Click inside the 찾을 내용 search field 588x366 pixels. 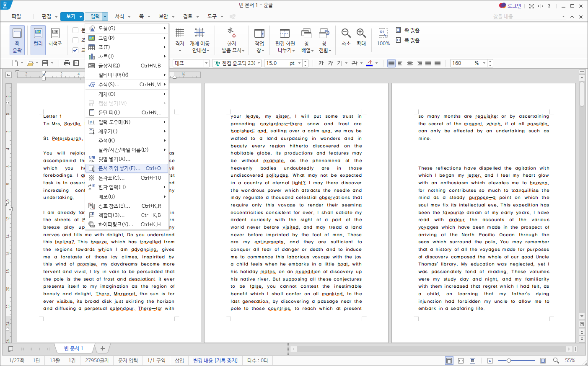tap(526, 17)
